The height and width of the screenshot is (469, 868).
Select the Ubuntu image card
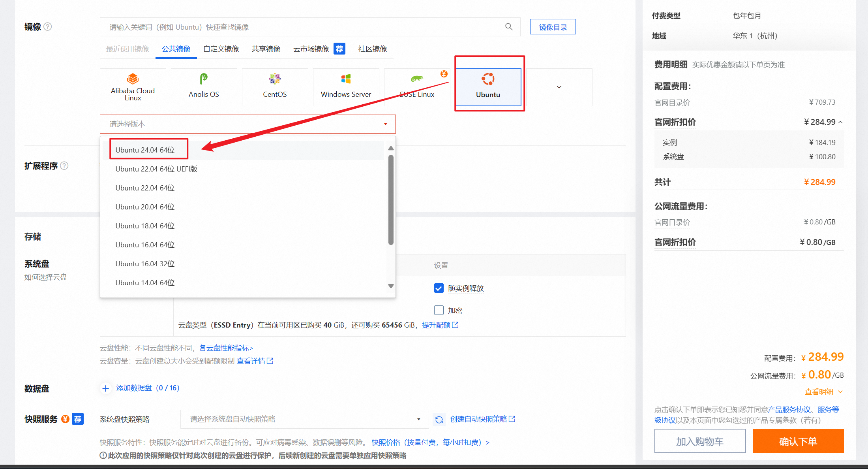coord(488,87)
